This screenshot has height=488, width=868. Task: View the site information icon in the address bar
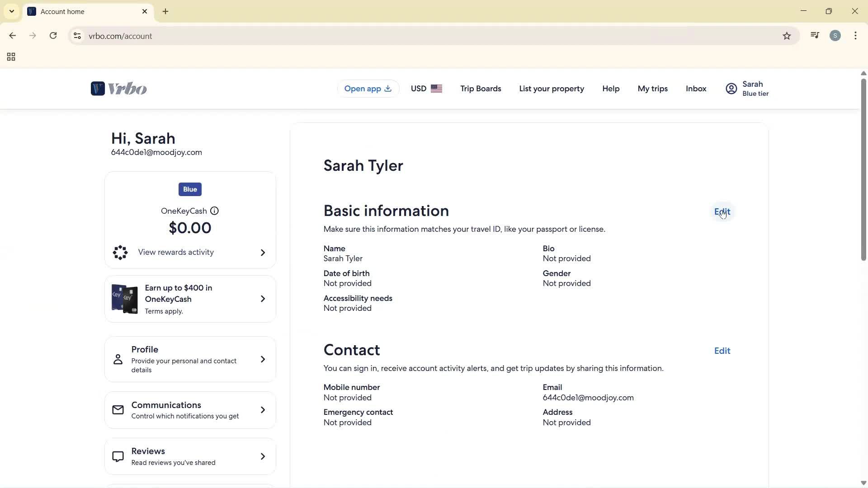click(x=77, y=36)
